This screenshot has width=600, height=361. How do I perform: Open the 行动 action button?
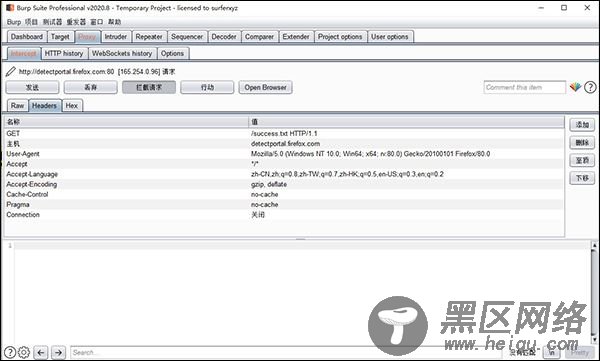pos(207,87)
